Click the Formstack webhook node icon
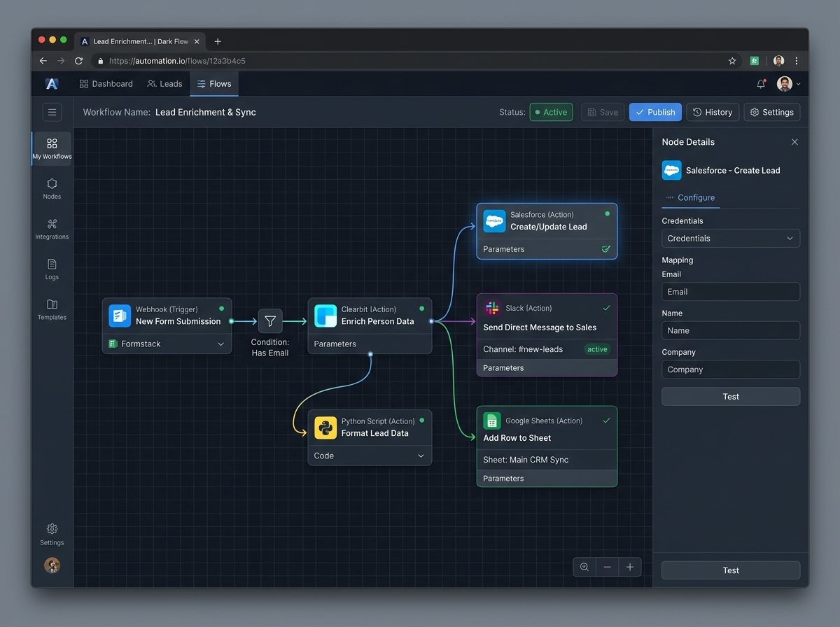 pos(120,316)
